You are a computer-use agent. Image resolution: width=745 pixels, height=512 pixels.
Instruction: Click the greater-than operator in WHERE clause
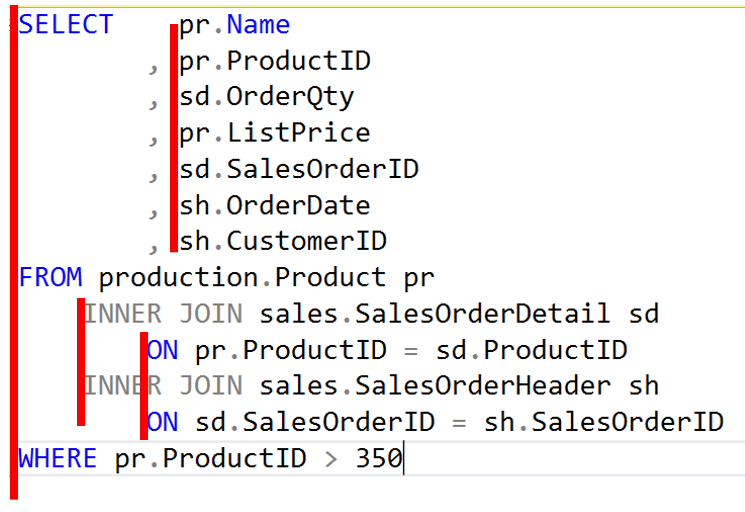point(331,459)
